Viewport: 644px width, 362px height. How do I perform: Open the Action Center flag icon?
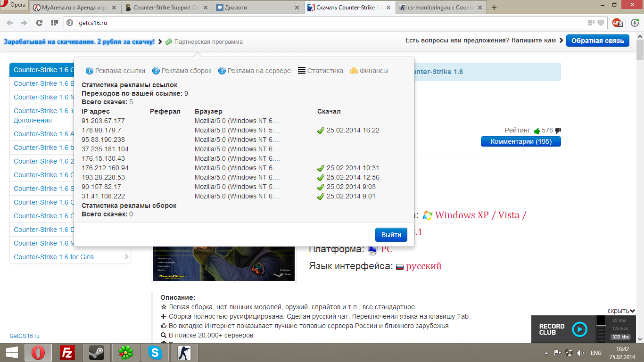[x=557, y=353]
